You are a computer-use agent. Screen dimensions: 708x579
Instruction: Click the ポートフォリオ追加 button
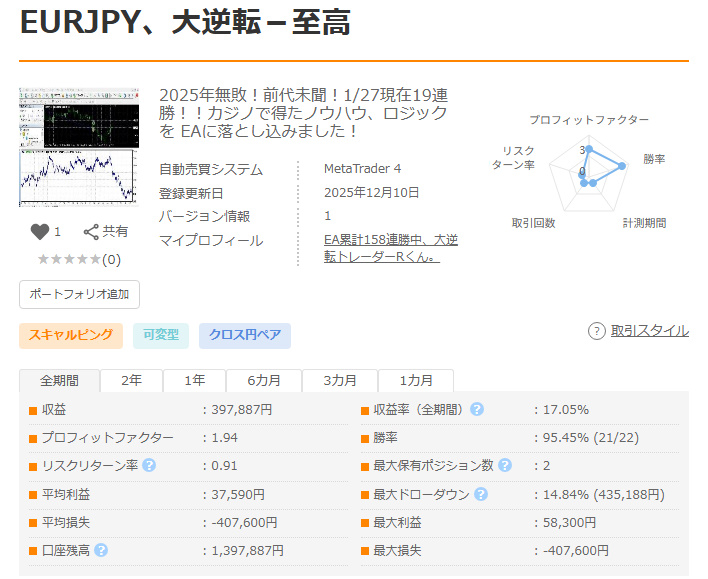(x=79, y=294)
